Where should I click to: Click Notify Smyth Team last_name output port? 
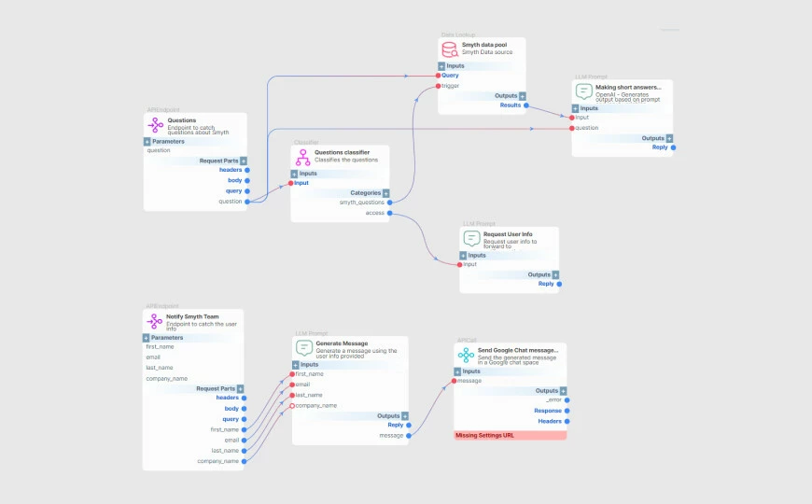click(244, 451)
